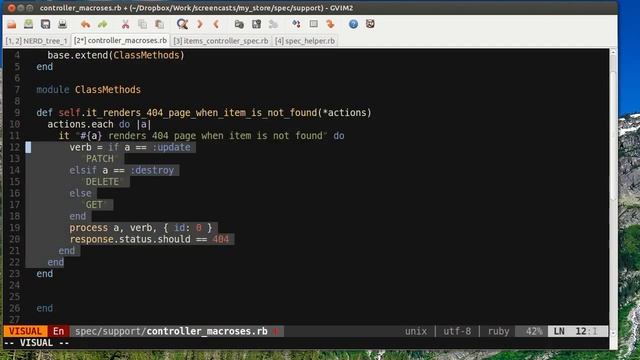The width and height of the screenshot is (640, 360).
Task: Cut selection with the scissors icon
Action: 125,24
